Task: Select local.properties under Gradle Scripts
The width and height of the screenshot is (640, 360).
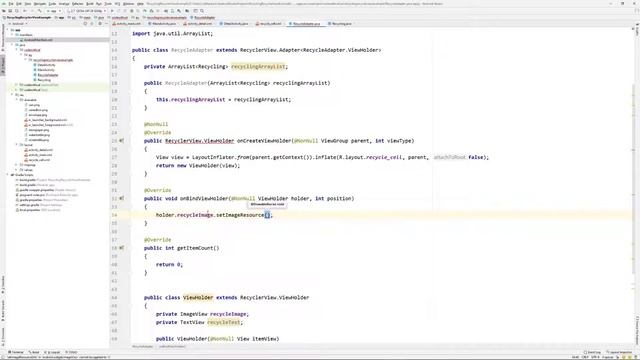Action: pyautogui.click(x=38, y=210)
